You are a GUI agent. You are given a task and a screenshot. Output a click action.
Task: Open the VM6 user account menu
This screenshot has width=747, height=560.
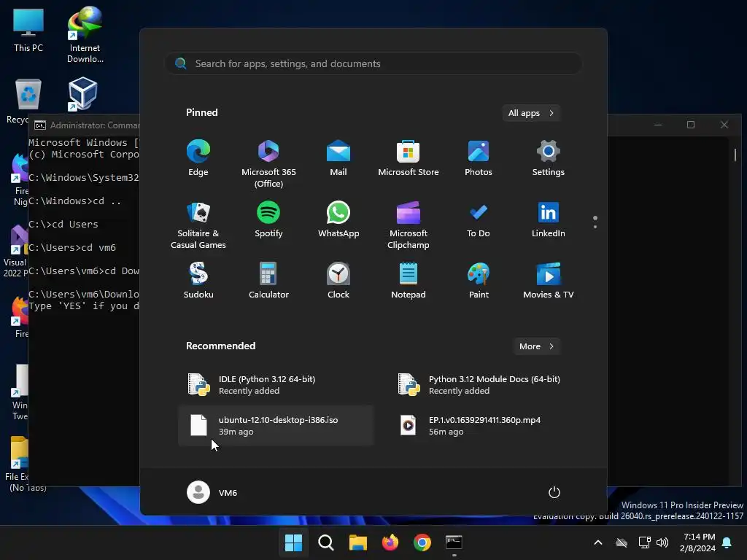(212, 492)
